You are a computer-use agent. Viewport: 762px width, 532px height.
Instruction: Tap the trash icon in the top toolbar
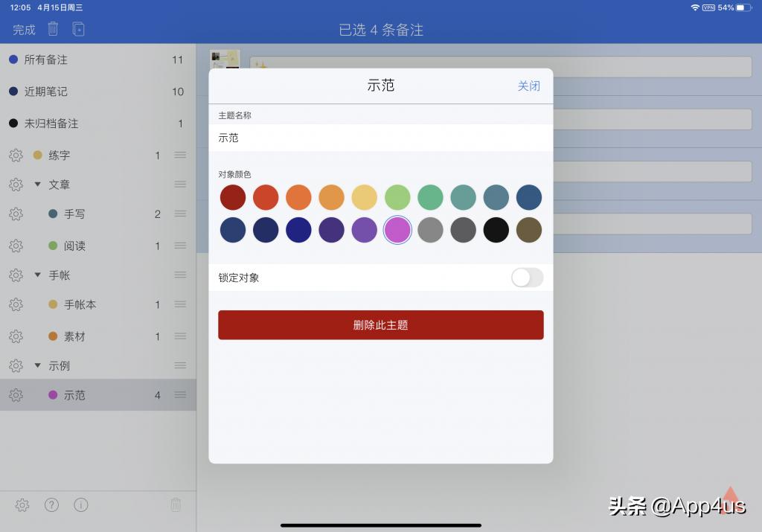coord(52,29)
